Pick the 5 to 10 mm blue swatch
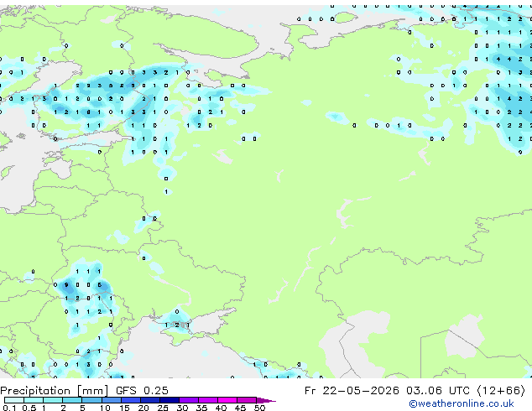532x411 pixels. 91,400
